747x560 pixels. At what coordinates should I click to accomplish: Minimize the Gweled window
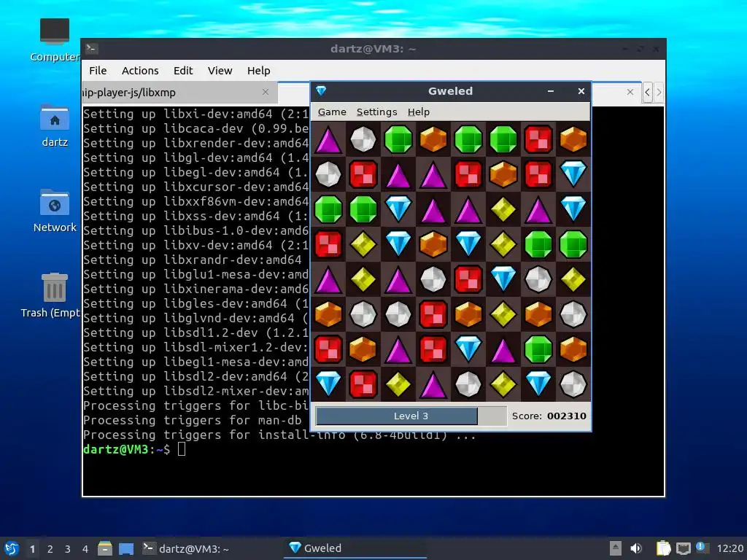tap(550, 91)
